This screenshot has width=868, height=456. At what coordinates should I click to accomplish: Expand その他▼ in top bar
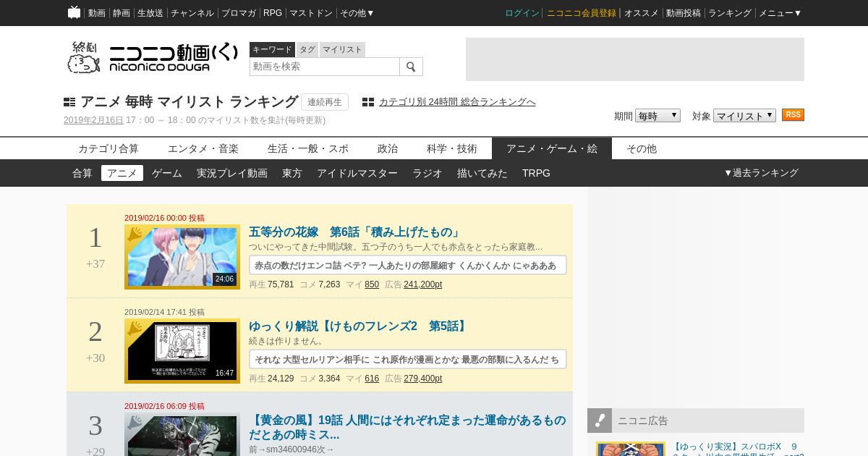pyautogui.click(x=357, y=13)
